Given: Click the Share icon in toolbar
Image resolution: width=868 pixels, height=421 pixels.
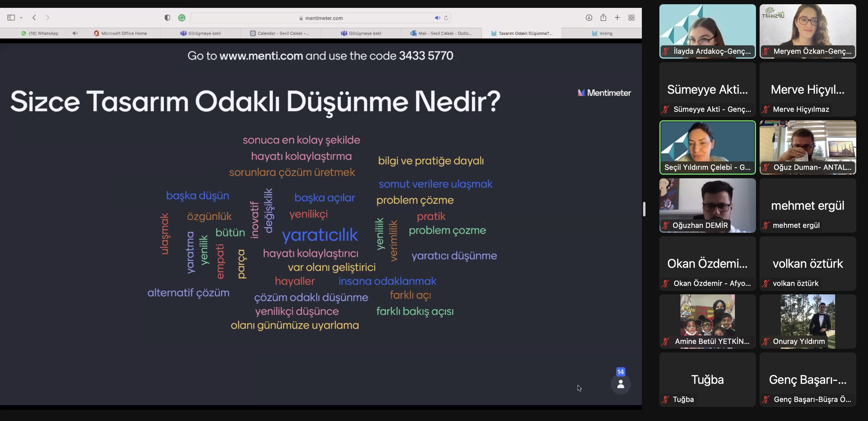Looking at the screenshot, I should coord(603,18).
